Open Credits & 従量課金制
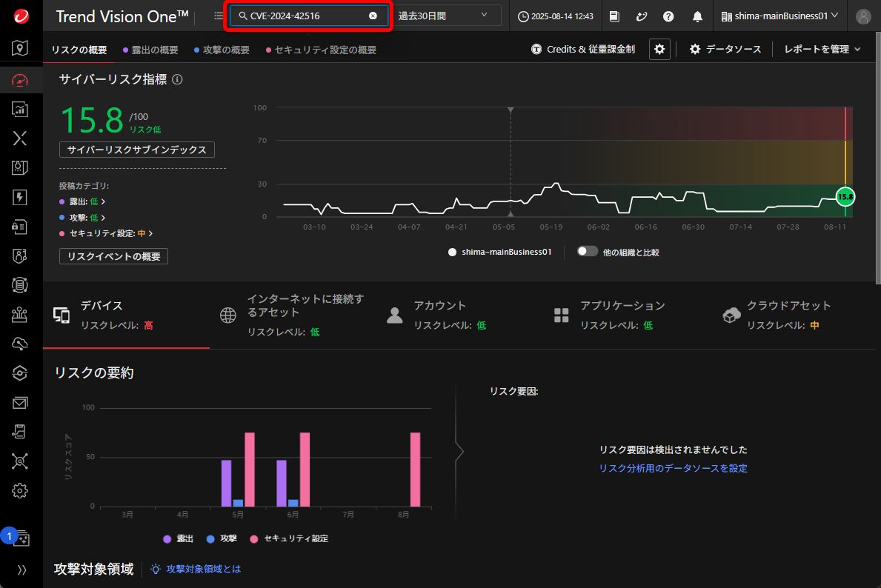Screen dimensions: 881x588 (x=582, y=50)
